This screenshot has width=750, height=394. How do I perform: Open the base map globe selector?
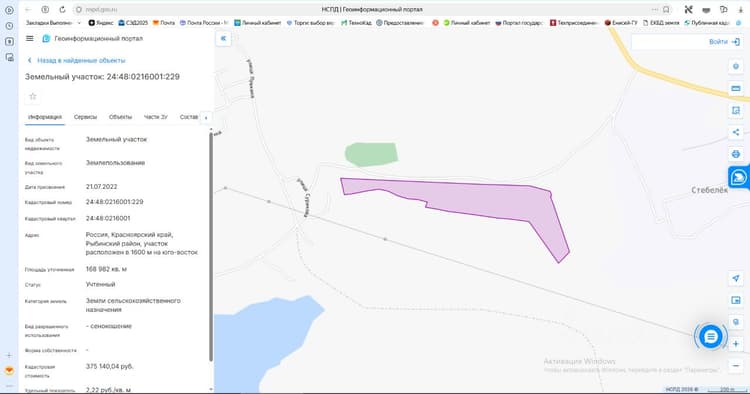point(736,322)
